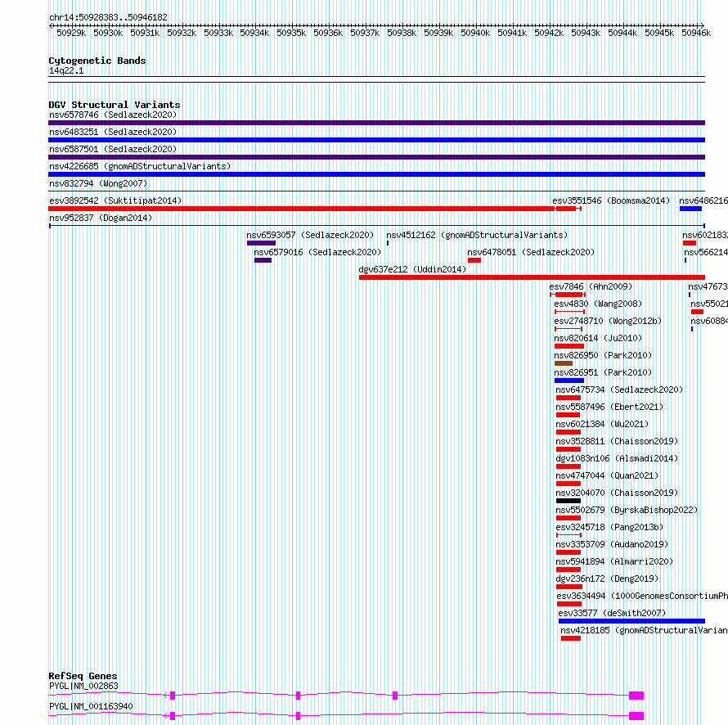Select esv3892542 (Suktitipat2014) label
The image size is (728, 725).
115,200
